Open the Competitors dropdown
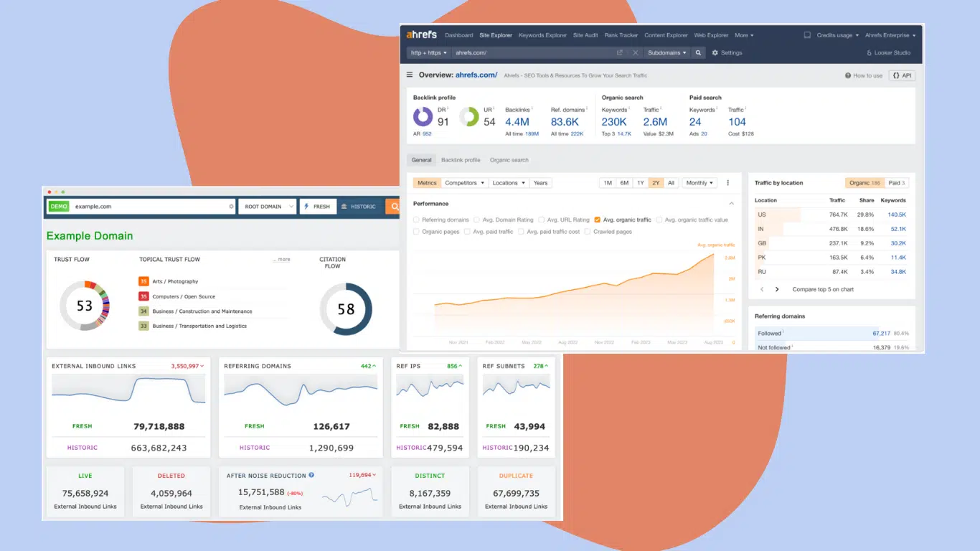 pyautogui.click(x=463, y=183)
